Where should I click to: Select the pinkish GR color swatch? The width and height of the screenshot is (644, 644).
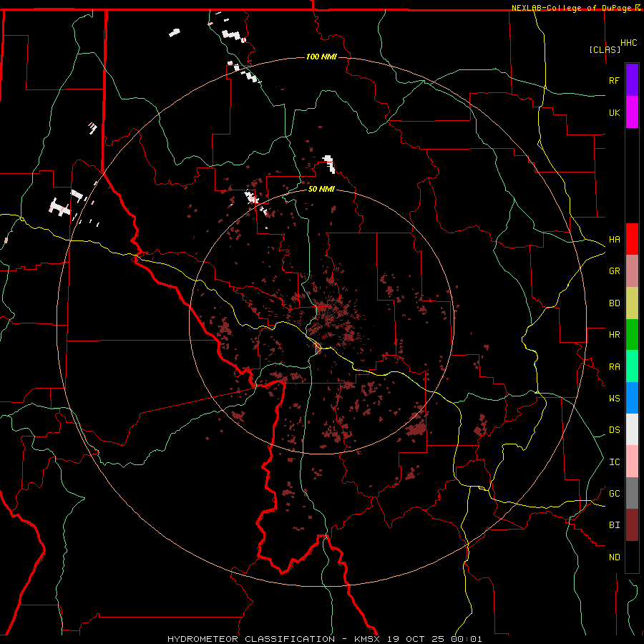tap(632, 271)
